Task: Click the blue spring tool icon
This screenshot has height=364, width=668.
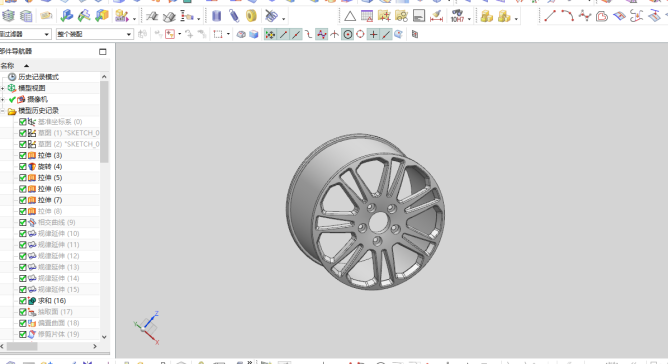Action: point(234,16)
